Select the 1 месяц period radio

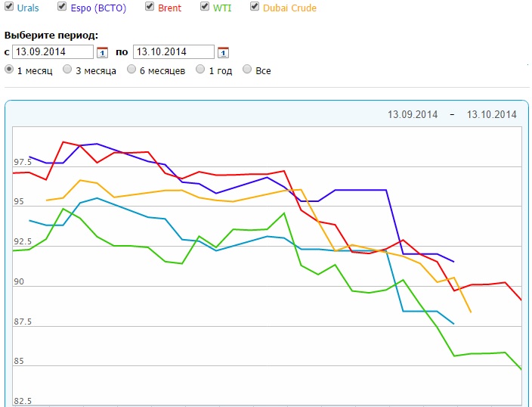pos(9,70)
